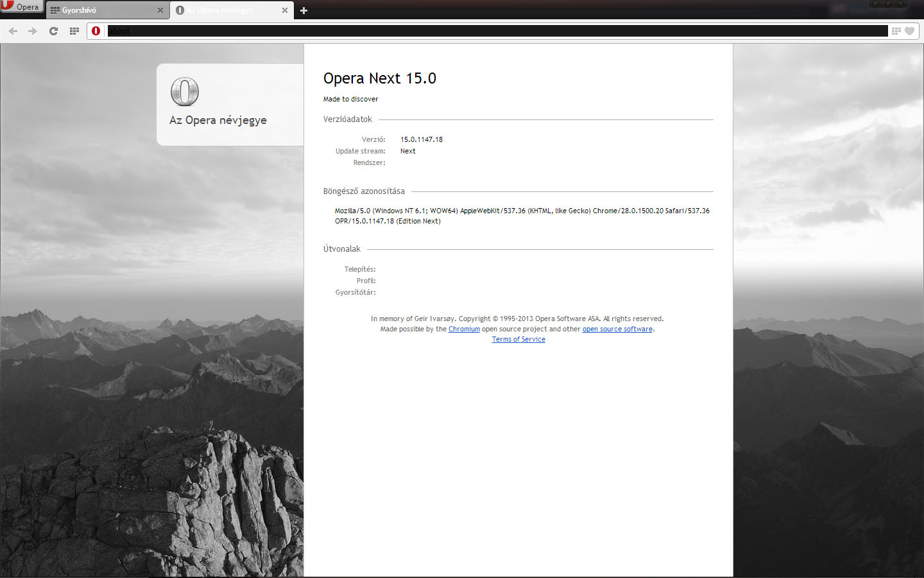The width and height of the screenshot is (924, 578).
Task: Click the red Opera badge in address bar
Action: tap(96, 31)
